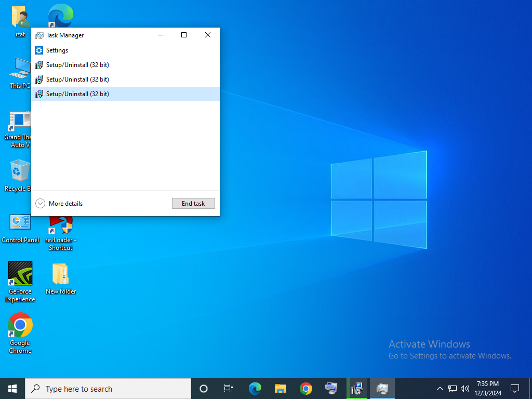Open the notification Action Center
532x399 pixels.
point(515,389)
